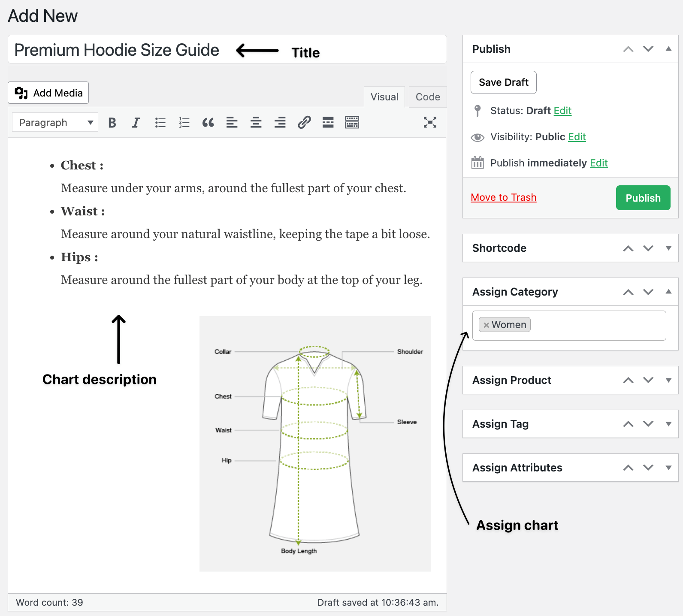
Task: Enter distraction-free fullscreen mode
Action: coord(430,123)
